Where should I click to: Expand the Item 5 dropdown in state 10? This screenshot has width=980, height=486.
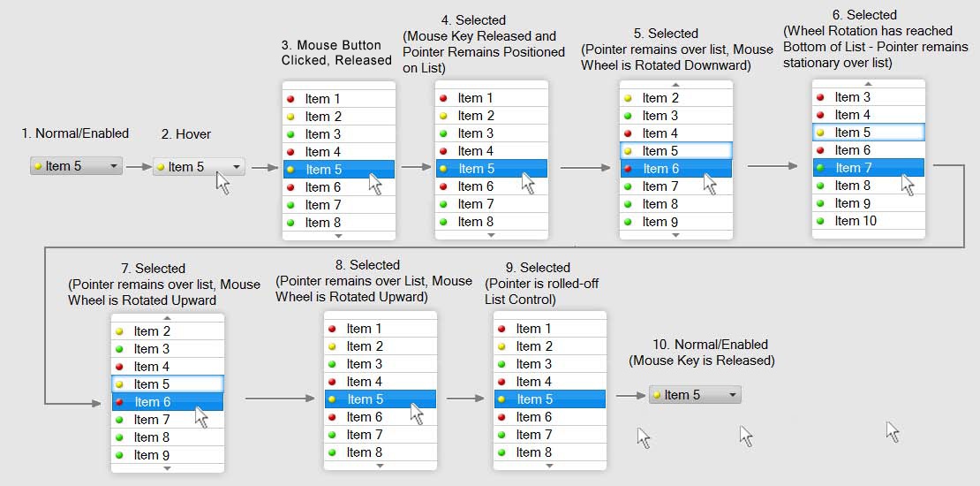click(732, 395)
